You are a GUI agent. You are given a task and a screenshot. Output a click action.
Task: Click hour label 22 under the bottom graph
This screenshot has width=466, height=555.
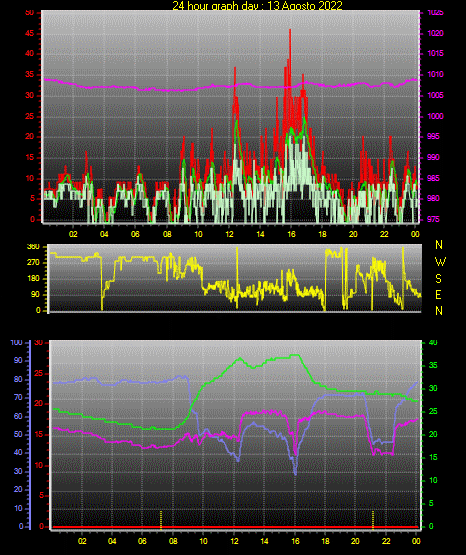[386, 541]
